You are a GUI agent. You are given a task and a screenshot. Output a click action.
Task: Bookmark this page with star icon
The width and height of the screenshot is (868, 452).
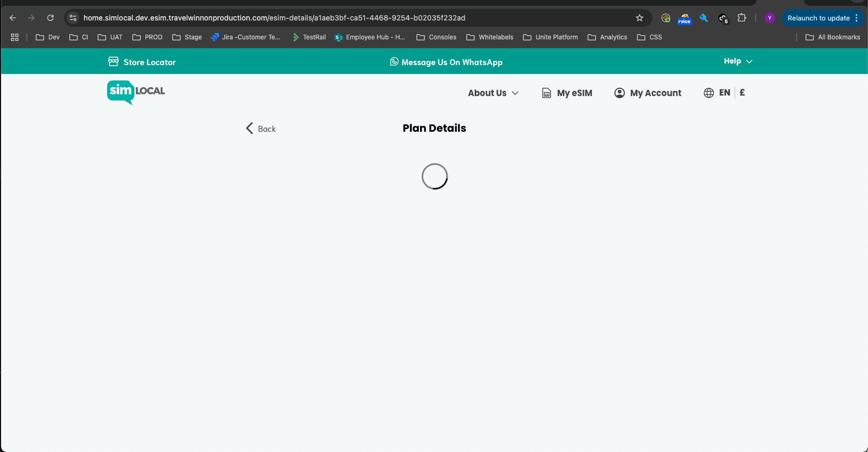click(639, 18)
